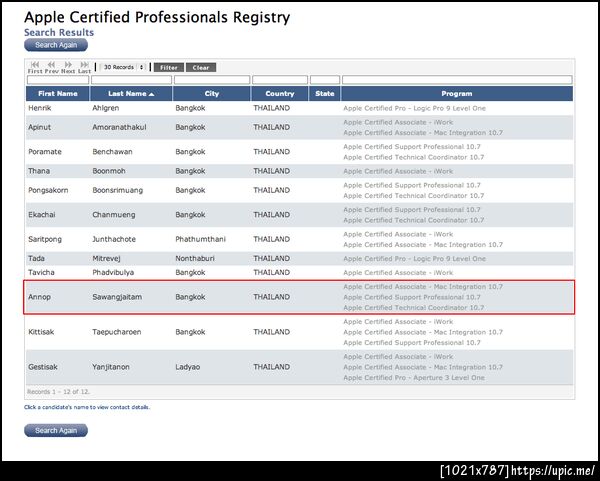Click Thana's Apple Certified Associate iWork program
Screen dimensions: 600x481
(x=398, y=171)
